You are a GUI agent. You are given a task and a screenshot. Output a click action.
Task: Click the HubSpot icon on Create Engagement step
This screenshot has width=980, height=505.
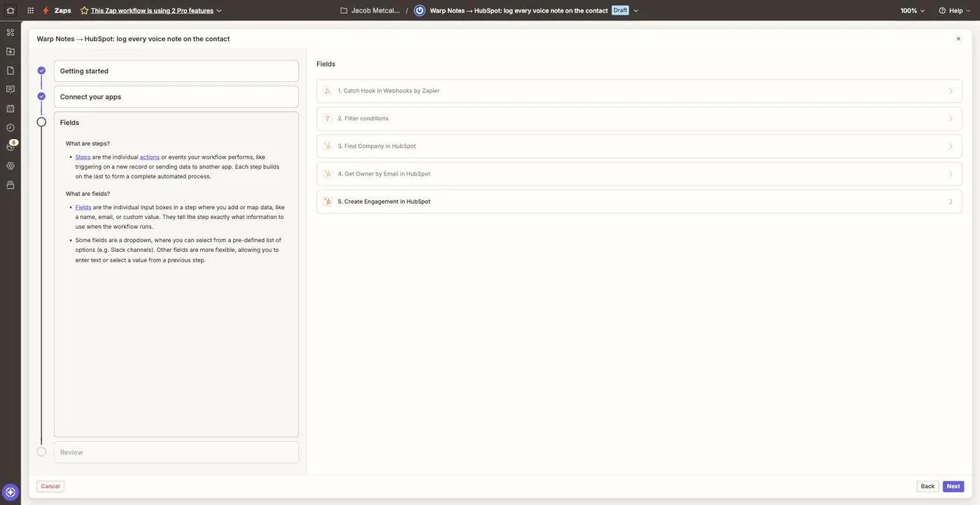tap(327, 201)
